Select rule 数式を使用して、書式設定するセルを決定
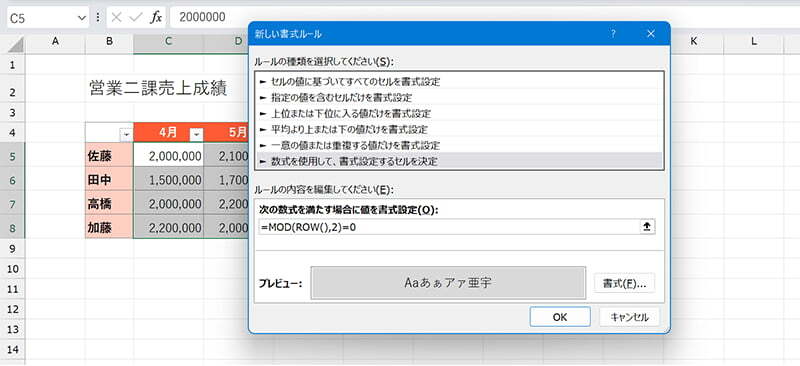Viewport: 800px width, 366px height. tap(459, 161)
